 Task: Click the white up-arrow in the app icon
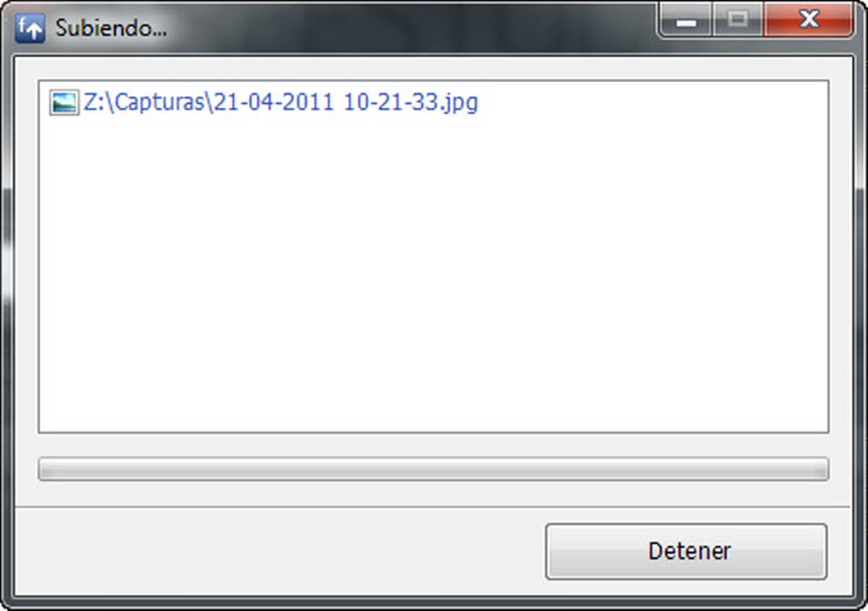[x=36, y=31]
